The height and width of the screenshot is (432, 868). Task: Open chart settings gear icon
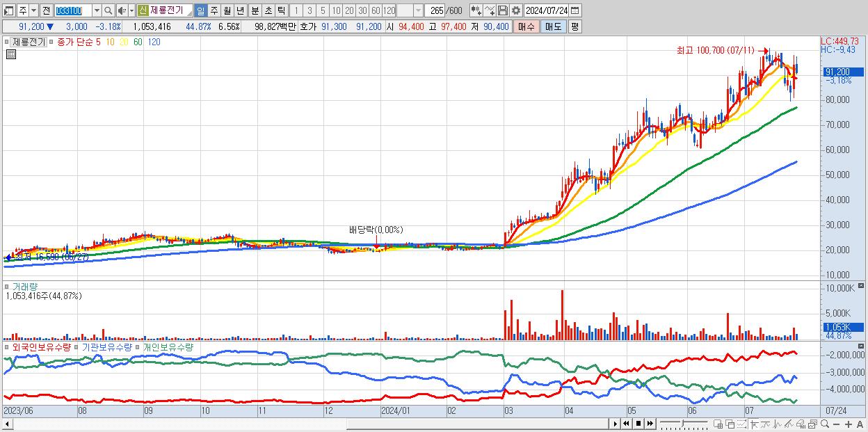click(516, 10)
